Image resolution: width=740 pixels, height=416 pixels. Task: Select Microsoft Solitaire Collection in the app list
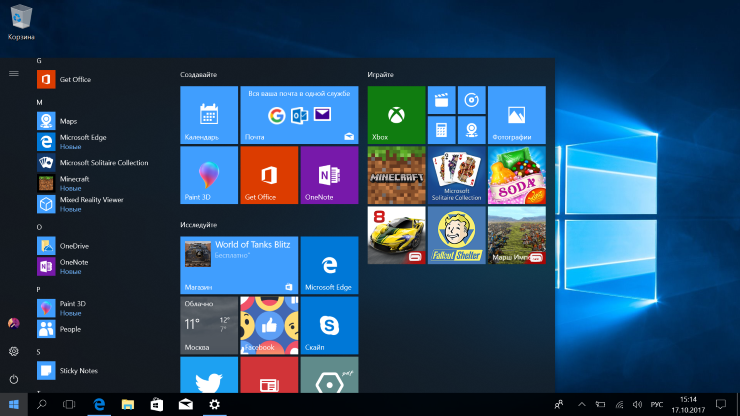click(x=103, y=162)
